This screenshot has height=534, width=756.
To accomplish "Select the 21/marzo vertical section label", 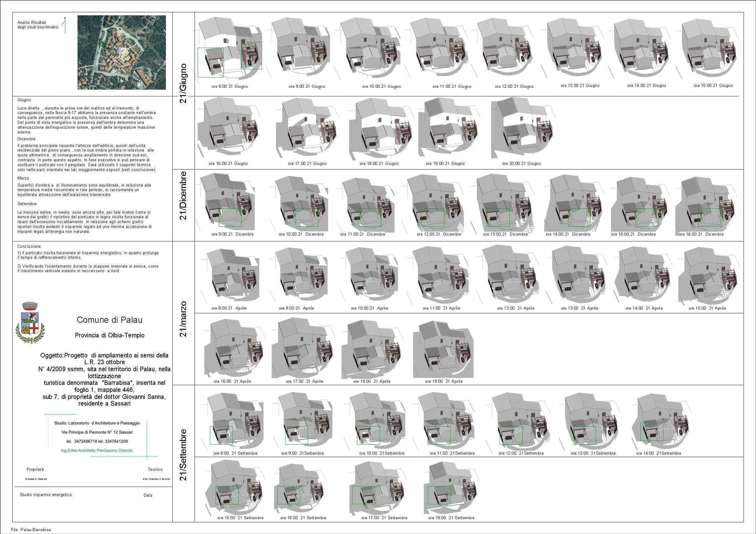I will click(x=183, y=319).
